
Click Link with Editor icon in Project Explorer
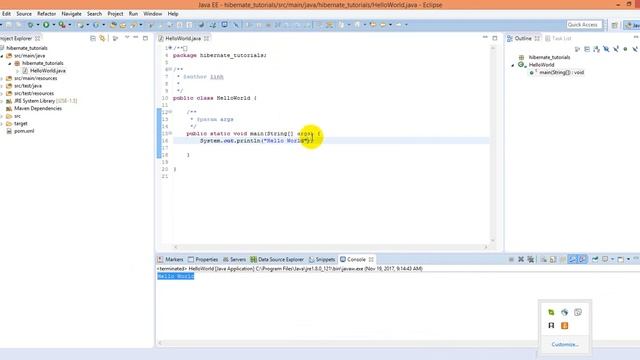click(x=102, y=38)
